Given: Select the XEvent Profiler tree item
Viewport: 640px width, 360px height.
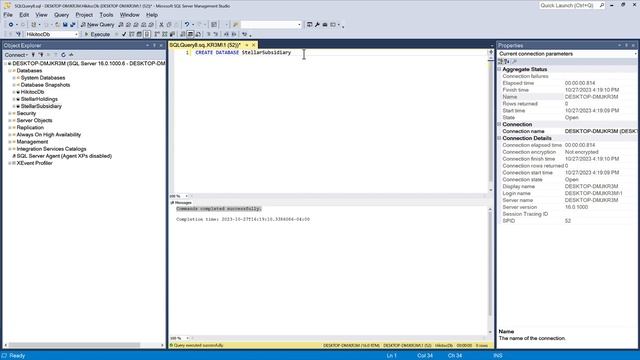Looking at the screenshot, I should tap(34, 163).
